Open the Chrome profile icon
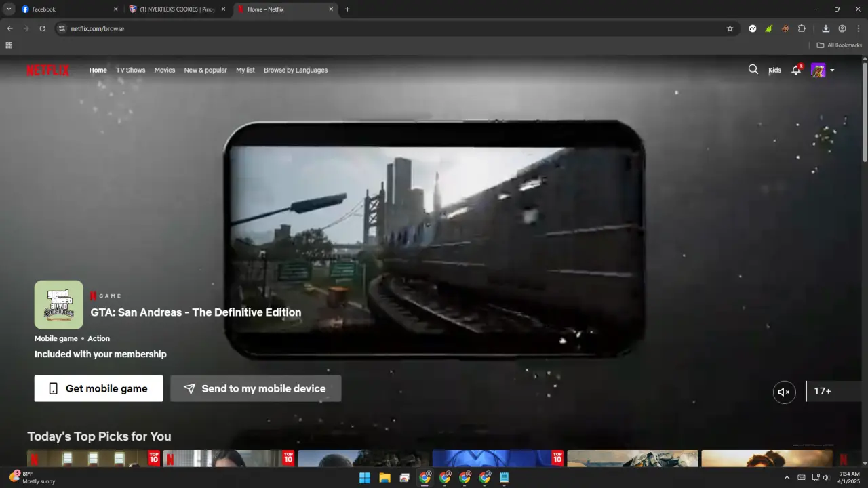 (842, 28)
